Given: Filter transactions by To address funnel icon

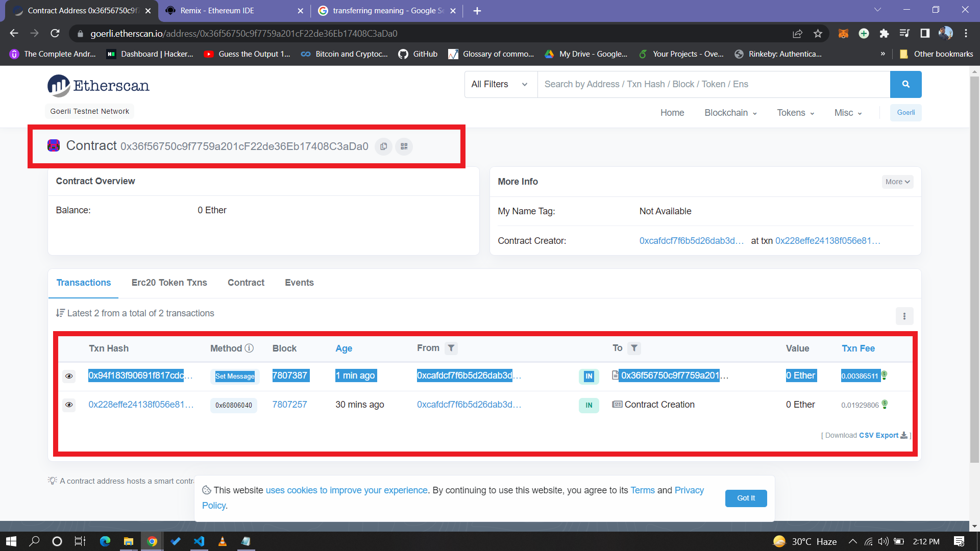Looking at the screenshot, I should pos(634,348).
